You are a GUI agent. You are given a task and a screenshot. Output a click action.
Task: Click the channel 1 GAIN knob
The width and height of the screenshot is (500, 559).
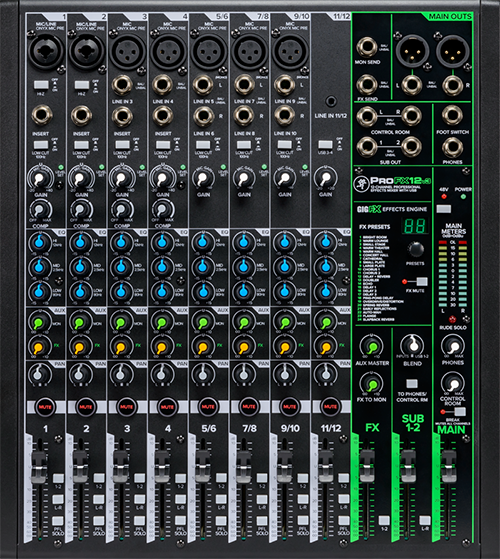(40, 178)
